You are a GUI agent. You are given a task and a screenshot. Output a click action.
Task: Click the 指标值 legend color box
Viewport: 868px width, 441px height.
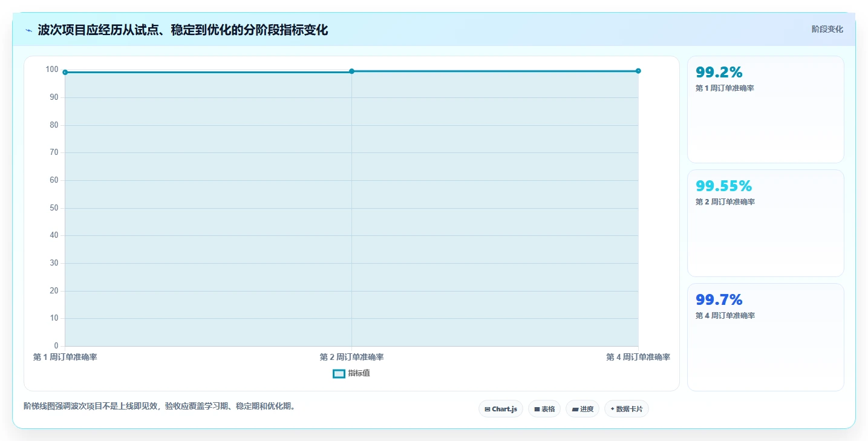pyautogui.click(x=339, y=374)
